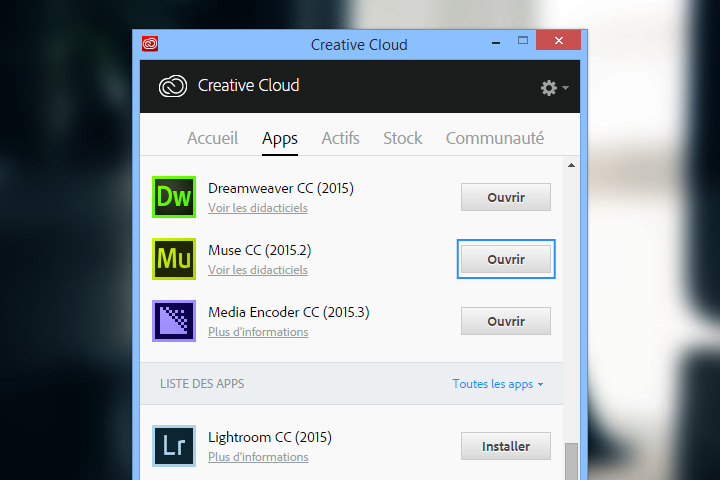Switch to the Accueil tab
This screenshot has width=720, height=480.
pyautogui.click(x=212, y=138)
